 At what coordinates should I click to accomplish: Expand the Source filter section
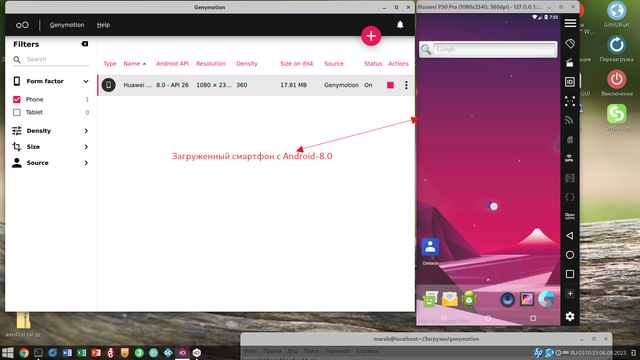(86, 163)
